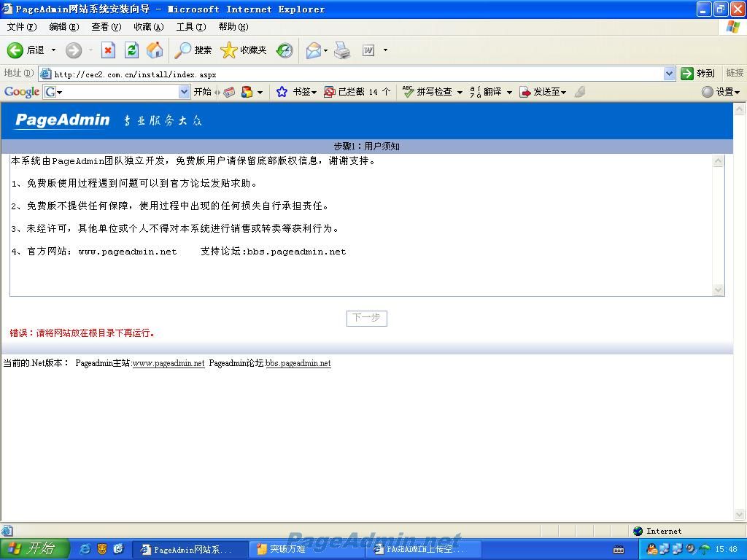
Task: Click the agreement text box scroll-down arrow
Action: [x=718, y=289]
